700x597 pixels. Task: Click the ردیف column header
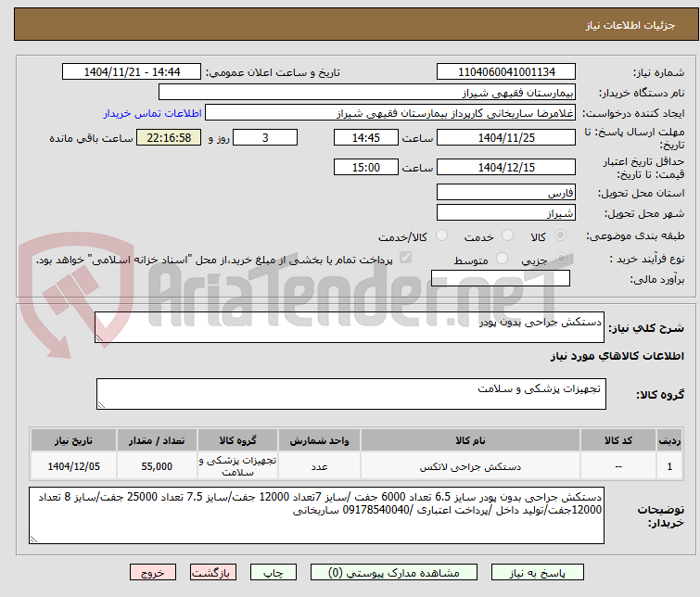[x=669, y=440]
